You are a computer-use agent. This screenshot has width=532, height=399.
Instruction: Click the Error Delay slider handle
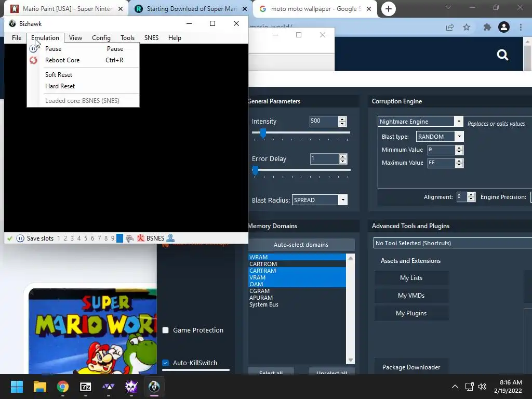256,170
